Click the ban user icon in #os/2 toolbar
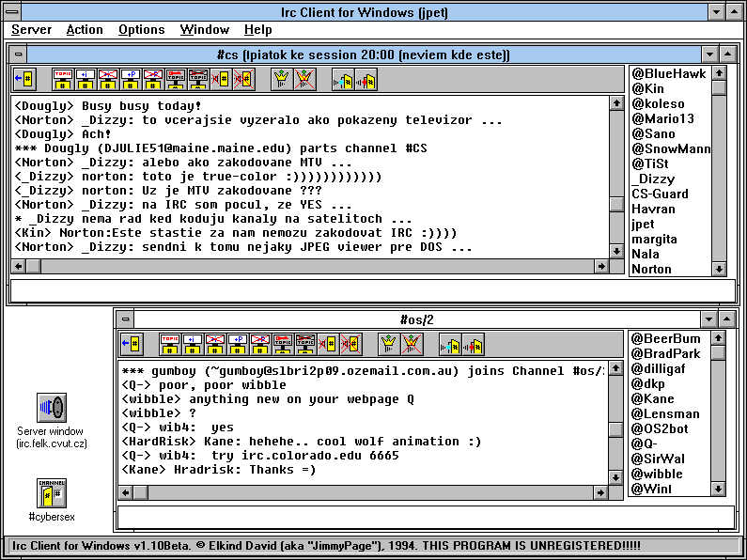This screenshot has width=747, height=560. coord(328,344)
